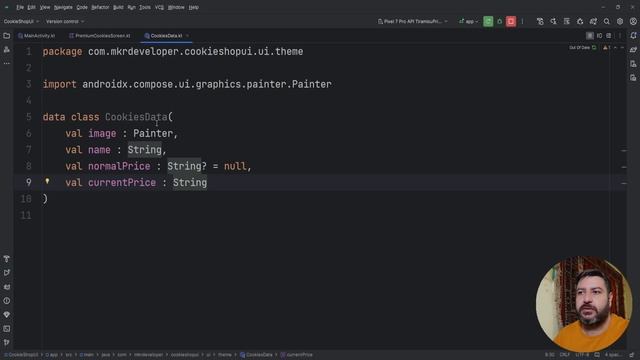Open the Gradle tool window elephant icon

[633, 50]
